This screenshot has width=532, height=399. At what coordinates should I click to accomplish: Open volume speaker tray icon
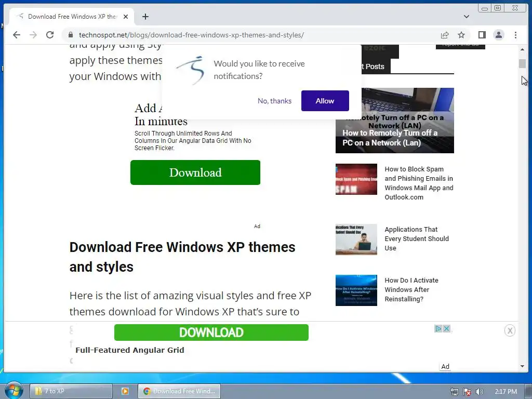click(479, 392)
